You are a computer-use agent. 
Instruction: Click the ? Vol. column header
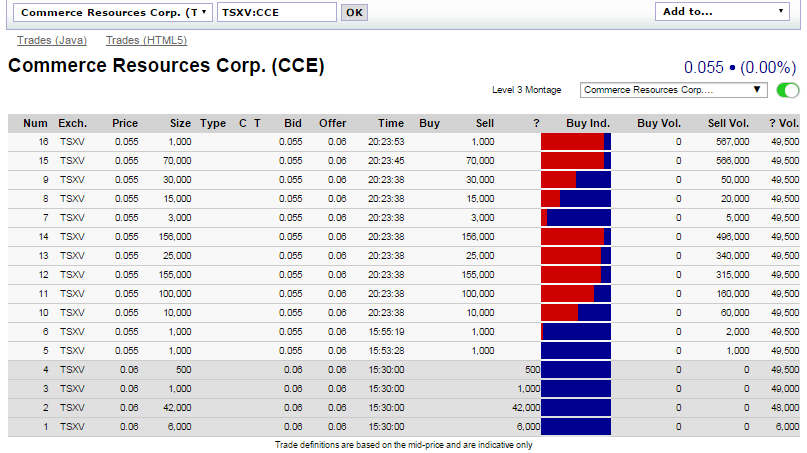[x=784, y=124]
